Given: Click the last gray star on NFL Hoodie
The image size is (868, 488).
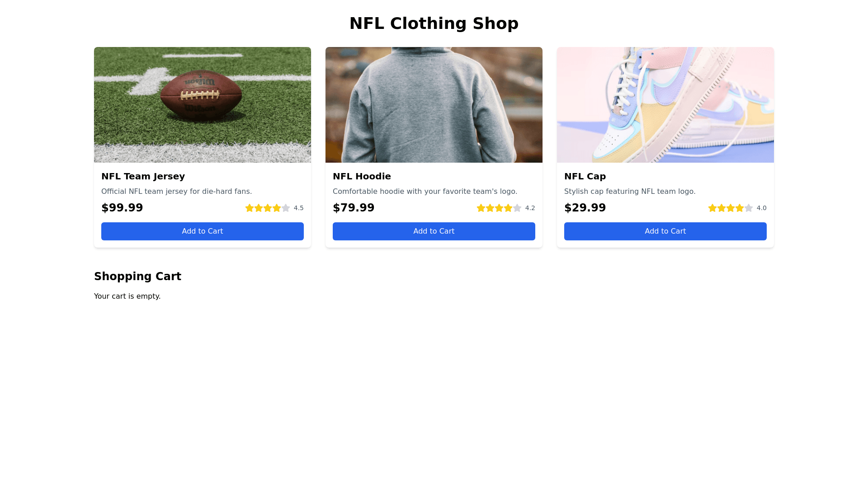Looking at the screenshot, I should (x=517, y=208).
